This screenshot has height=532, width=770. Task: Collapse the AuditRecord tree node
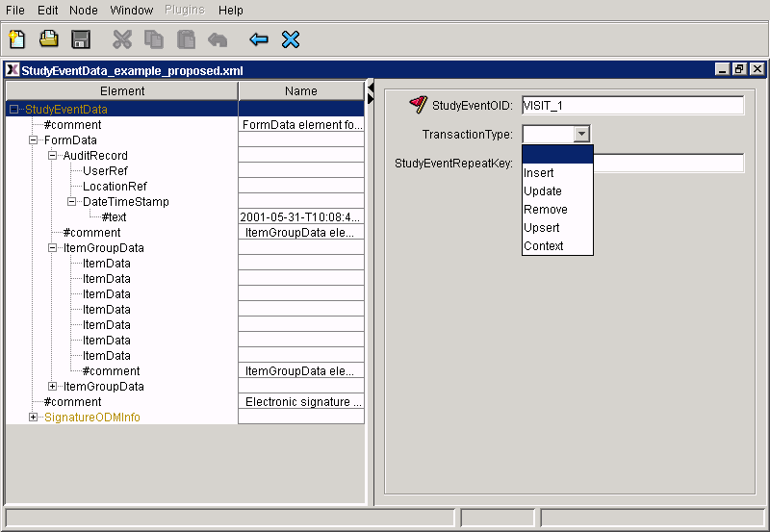[53, 156]
